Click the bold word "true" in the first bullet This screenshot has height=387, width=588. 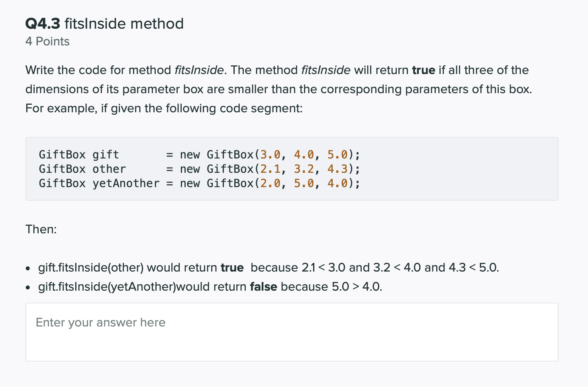232,268
